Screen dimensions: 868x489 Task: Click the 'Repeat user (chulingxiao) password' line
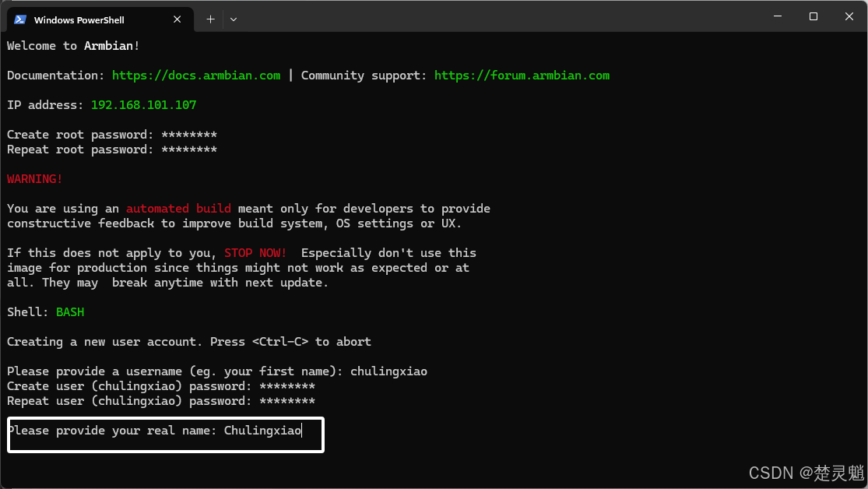[161, 401]
